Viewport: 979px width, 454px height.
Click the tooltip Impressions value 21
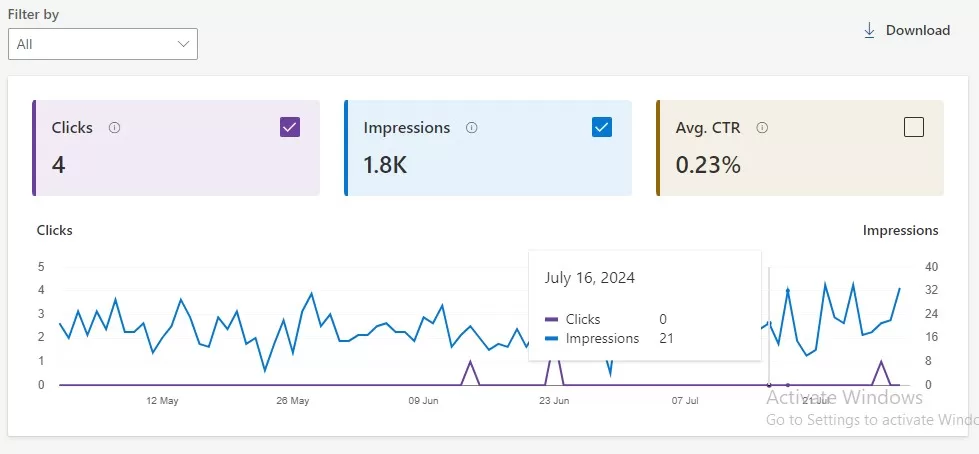(x=666, y=338)
